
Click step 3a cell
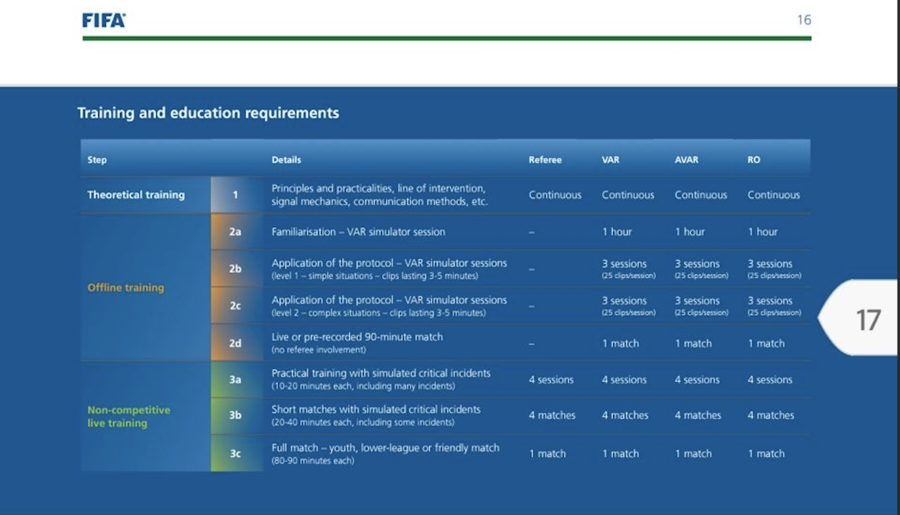pos(235,380)
